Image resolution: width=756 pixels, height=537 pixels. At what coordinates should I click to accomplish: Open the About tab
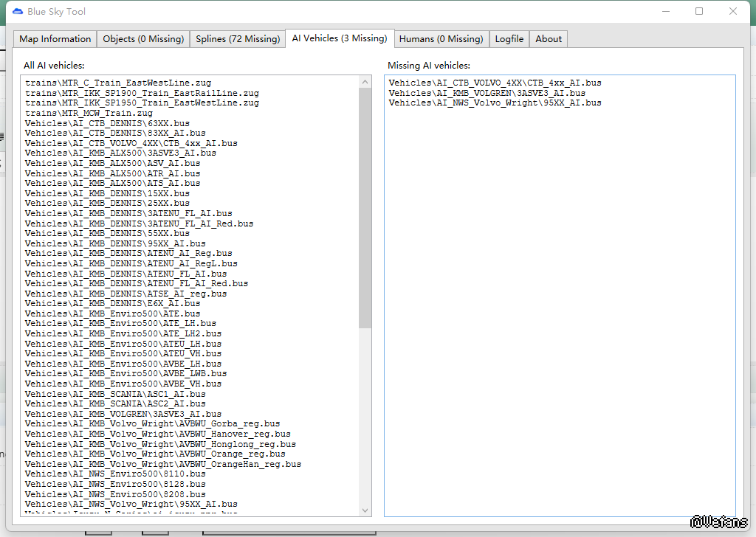tap(549, 39)
